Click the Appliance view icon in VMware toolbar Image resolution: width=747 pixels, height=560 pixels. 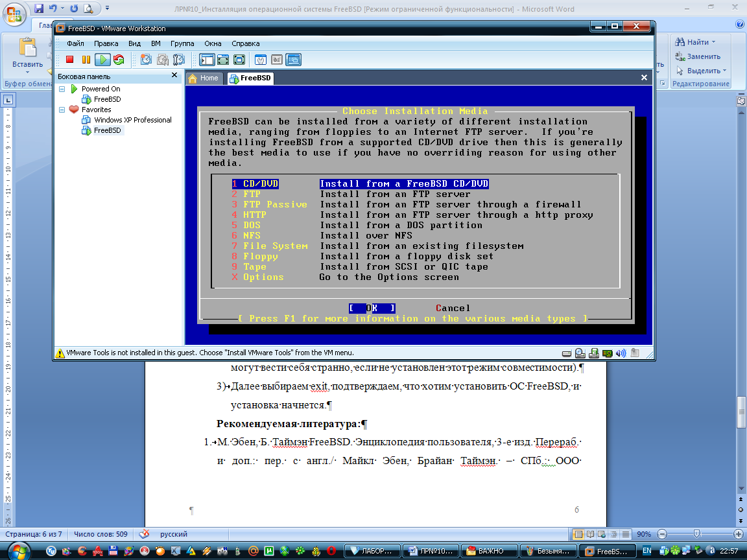(277, 60)
